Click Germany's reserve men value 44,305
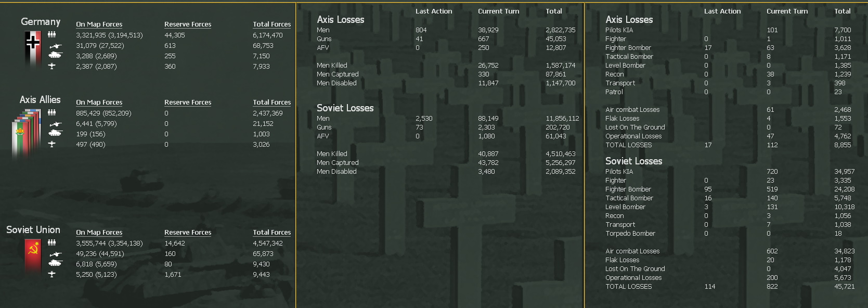The image size is (868, 308). coord(175,35)
